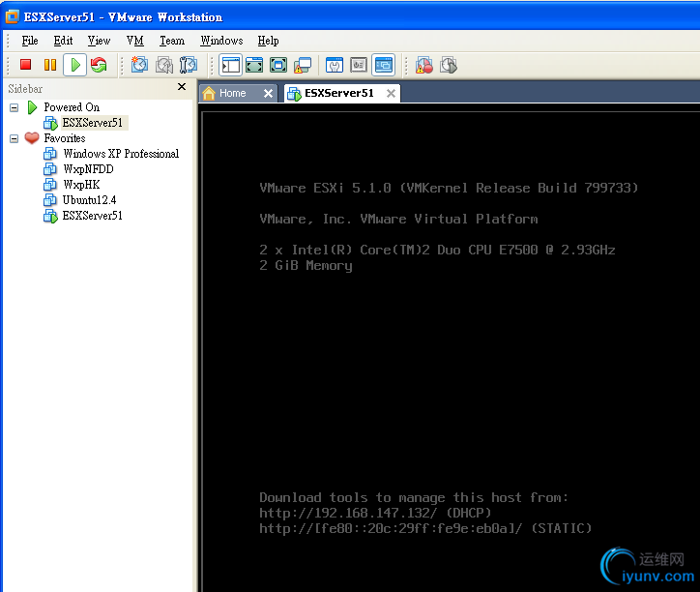
Task: Open the Help menu
Action: tap(268, 41)
